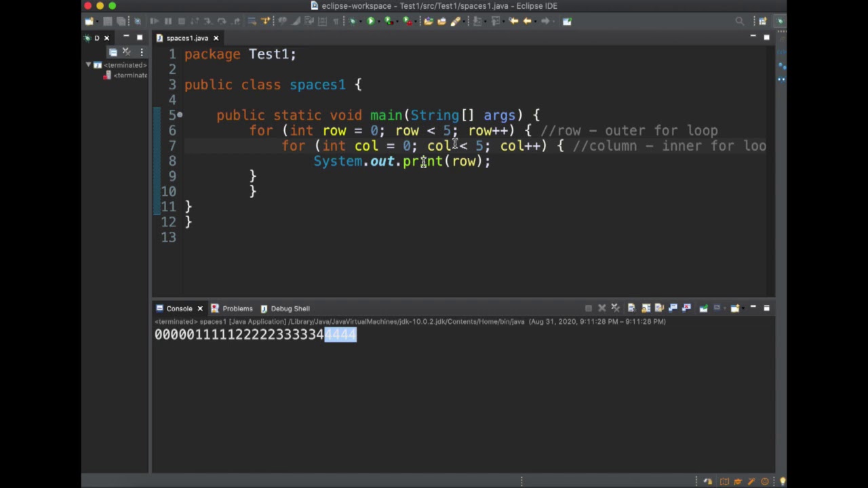This screenshot has height=488, width=868.
Task: Click the Save icon in toolbar
Action: coord(108,21)
